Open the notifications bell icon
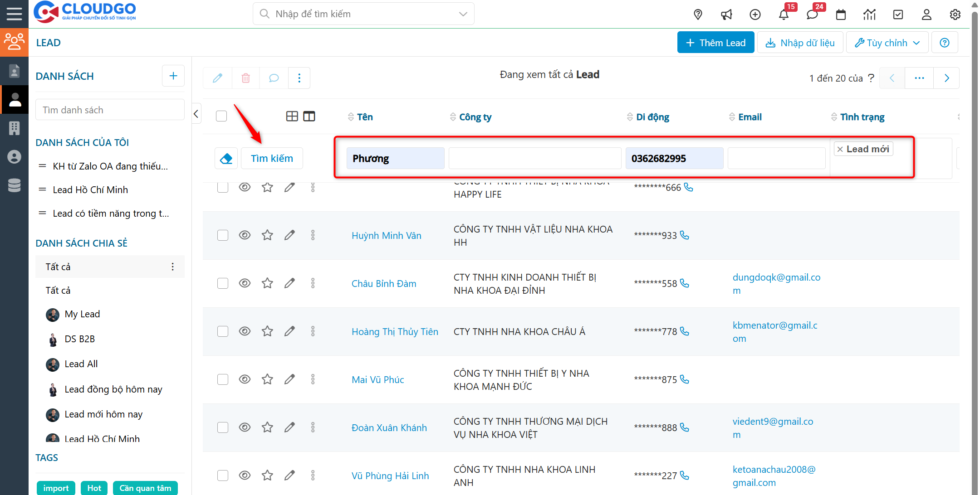 [784, 15]
